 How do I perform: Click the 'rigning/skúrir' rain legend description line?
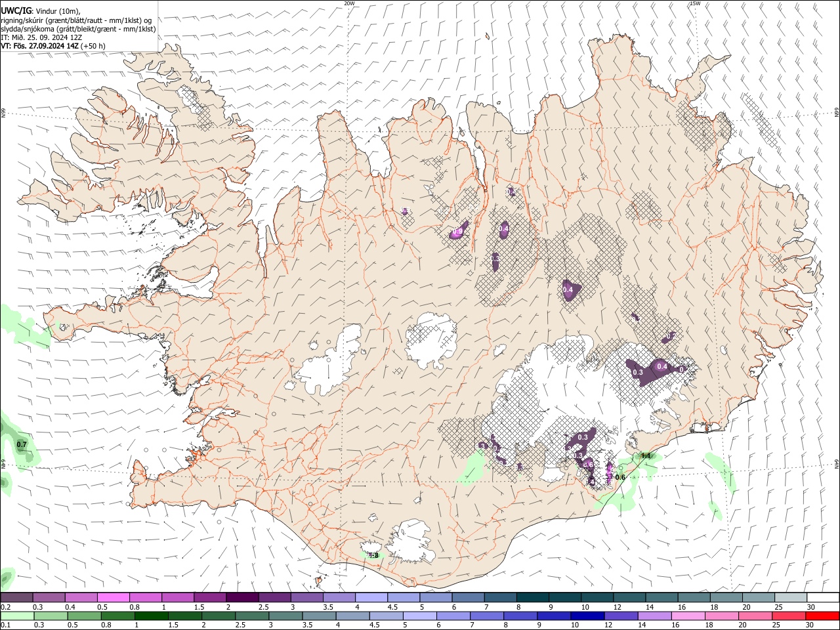click(x=76, y=20)
